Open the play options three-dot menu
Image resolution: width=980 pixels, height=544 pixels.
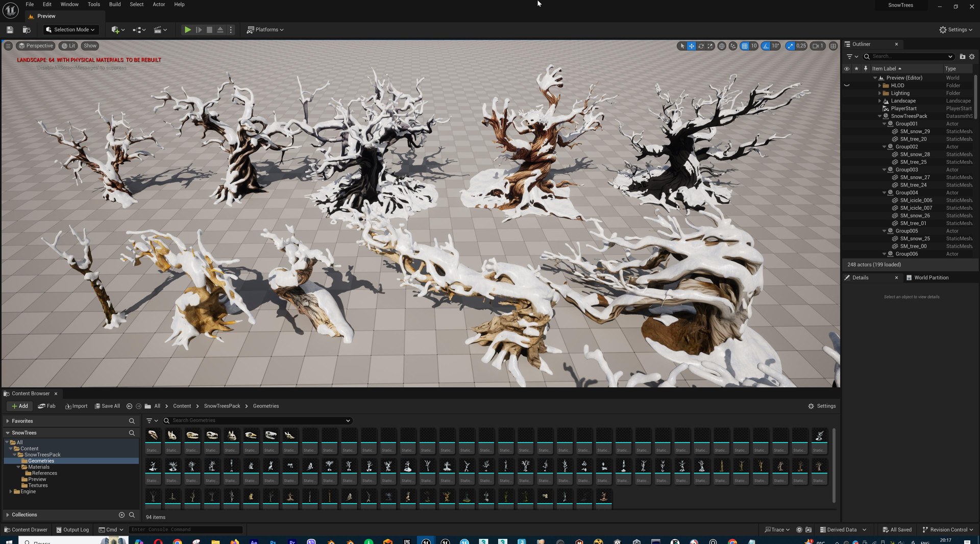pyautogui.click(x=231, y=30)
